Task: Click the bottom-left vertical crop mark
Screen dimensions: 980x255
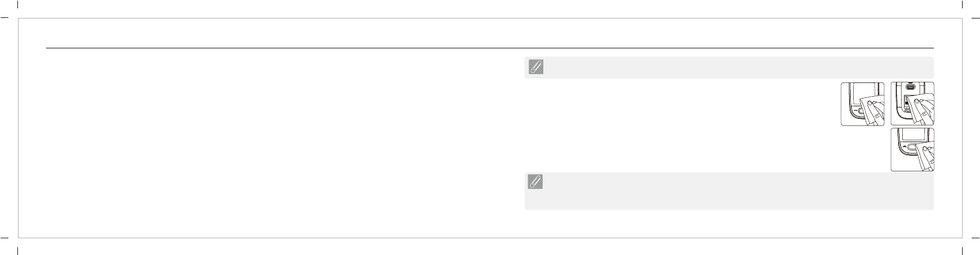Action: coord(19,251)
